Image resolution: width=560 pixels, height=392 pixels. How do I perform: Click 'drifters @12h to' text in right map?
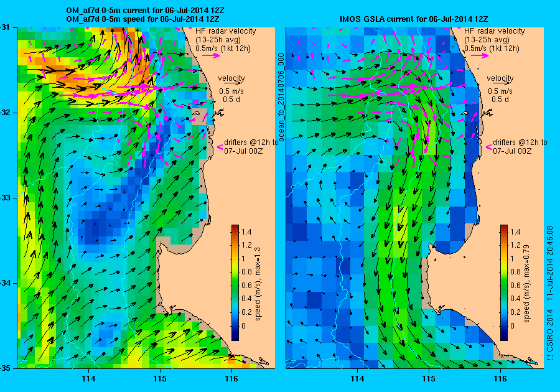tap(520, 142)
